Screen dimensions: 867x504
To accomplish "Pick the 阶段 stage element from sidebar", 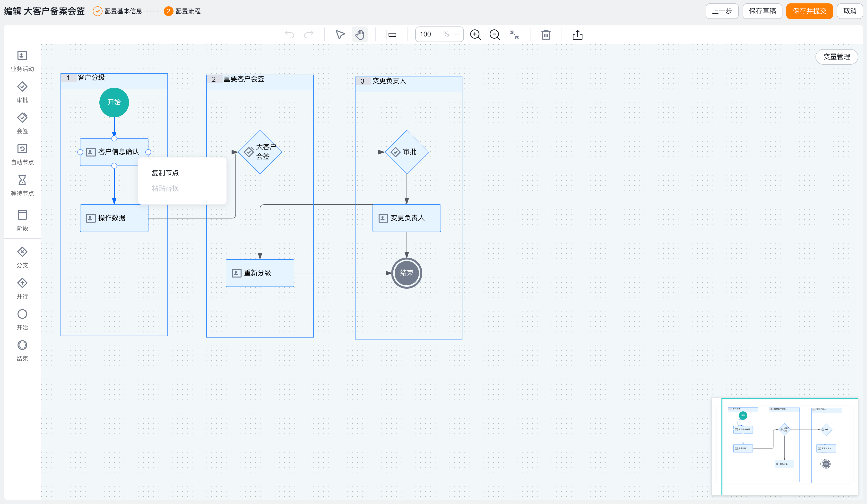I will click(x=22, y=220).
